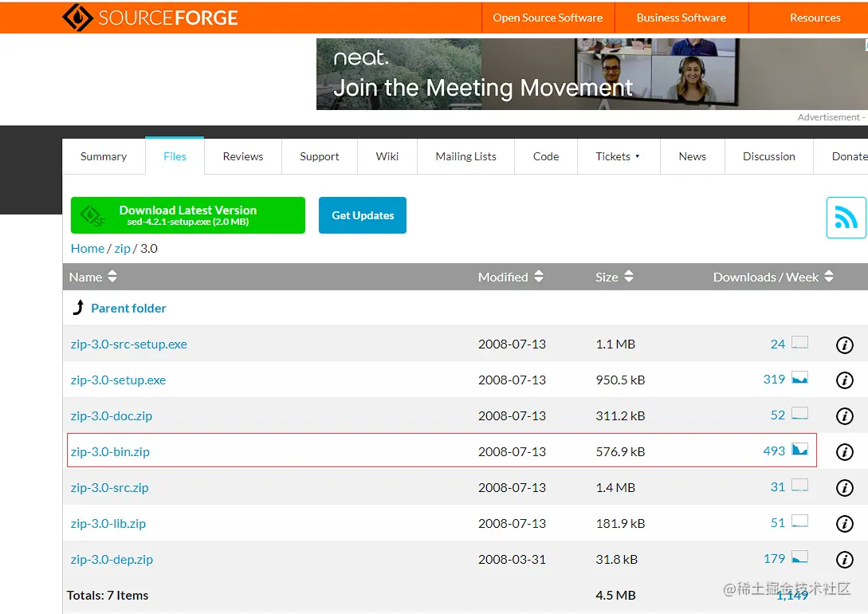Show info icon for zip-3.0-src-setup.exe
This screenshot has width=868, height=614.
844,345
